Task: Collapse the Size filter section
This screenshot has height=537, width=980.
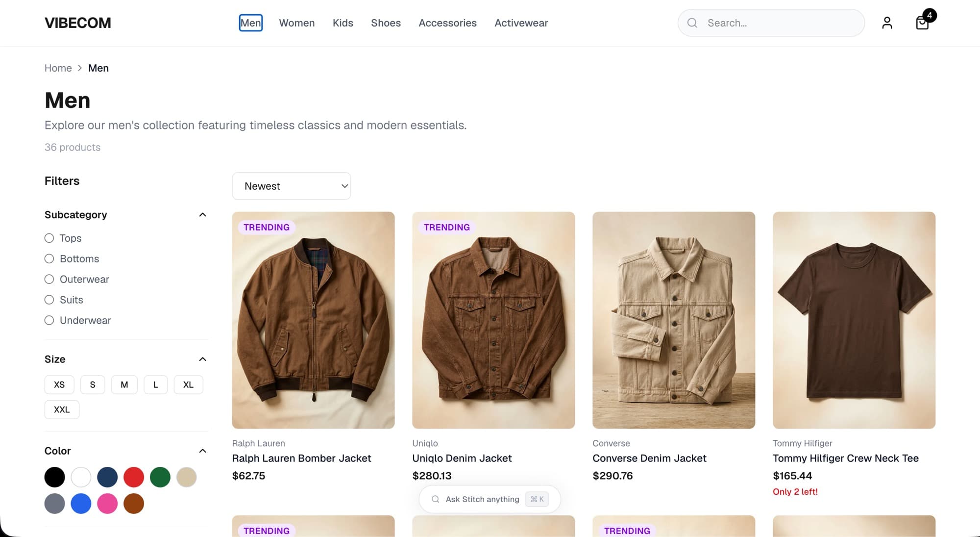Action: click(x=202, y=359)
